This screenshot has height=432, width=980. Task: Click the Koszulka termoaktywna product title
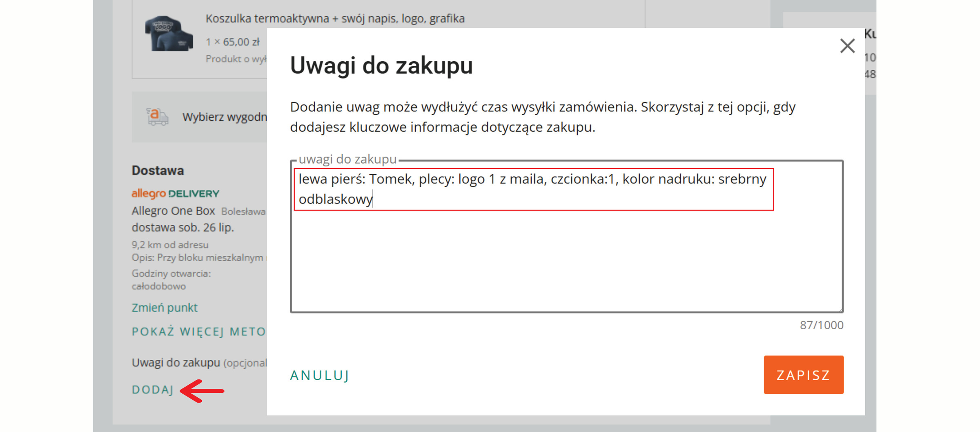click(335, 18)
